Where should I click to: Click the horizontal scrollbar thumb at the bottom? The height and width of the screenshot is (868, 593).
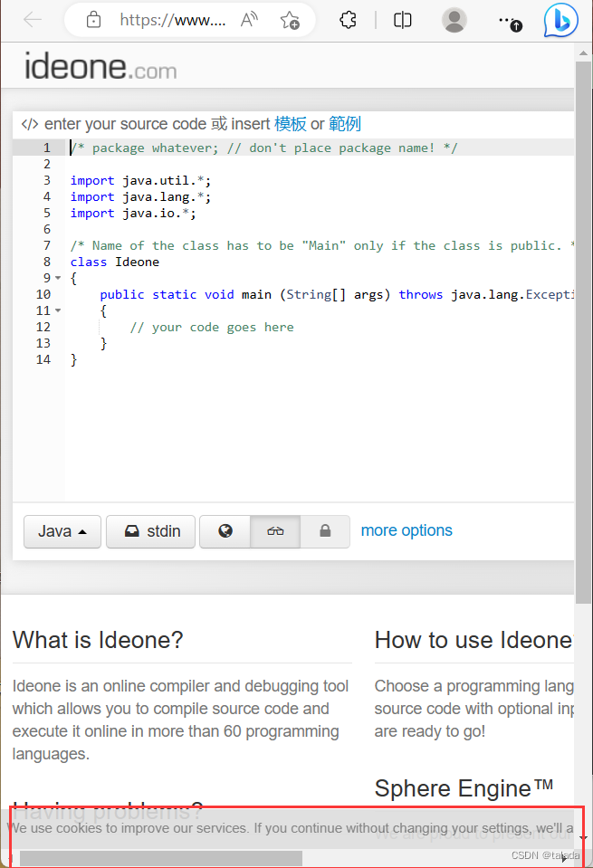[x=160, y=859]
